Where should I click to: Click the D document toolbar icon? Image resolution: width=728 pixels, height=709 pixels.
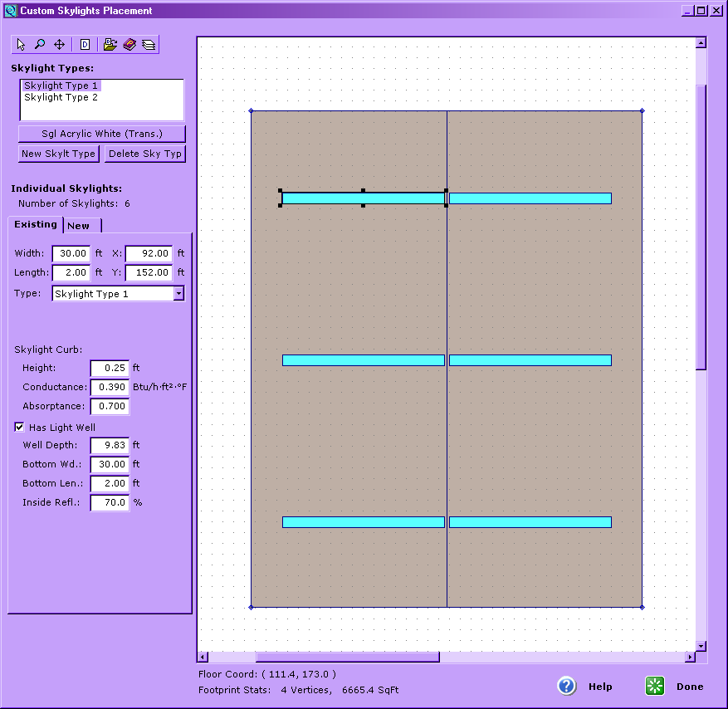[85, 45]
